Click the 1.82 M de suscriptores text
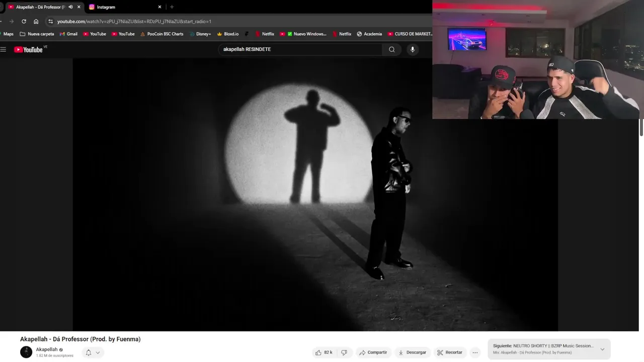The height and width of the screenshot is (362, 644). coord(54,355)
